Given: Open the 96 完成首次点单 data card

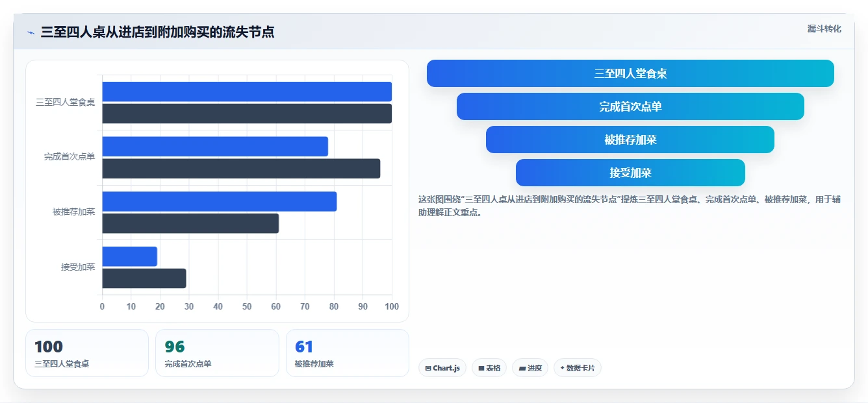Looking at the screenshot, I should coord(217,353).
